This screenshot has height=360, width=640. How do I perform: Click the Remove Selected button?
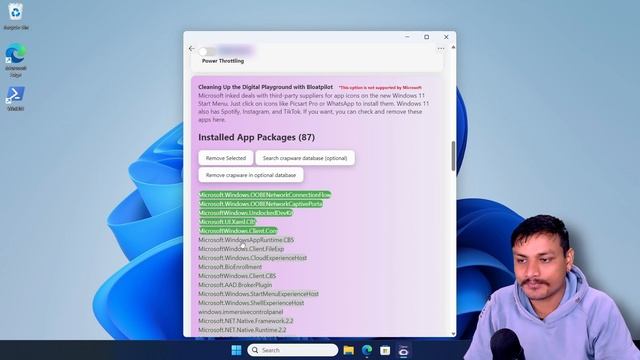click(x=226, y=158)
